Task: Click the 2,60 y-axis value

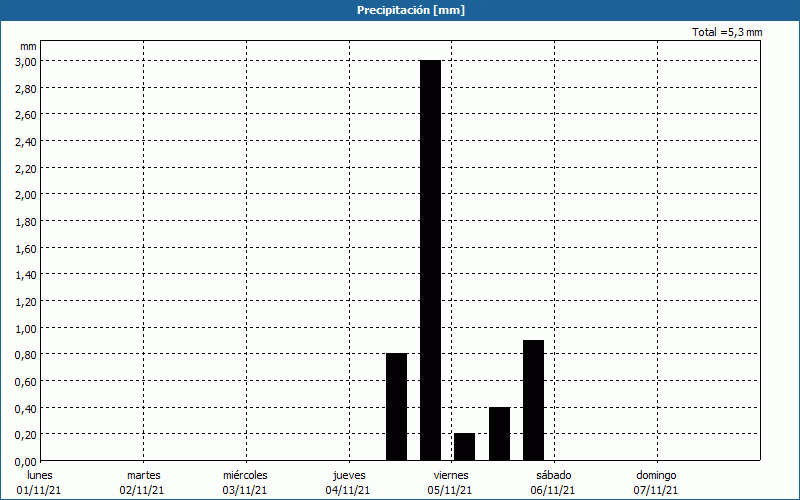Action: (26, 115)
